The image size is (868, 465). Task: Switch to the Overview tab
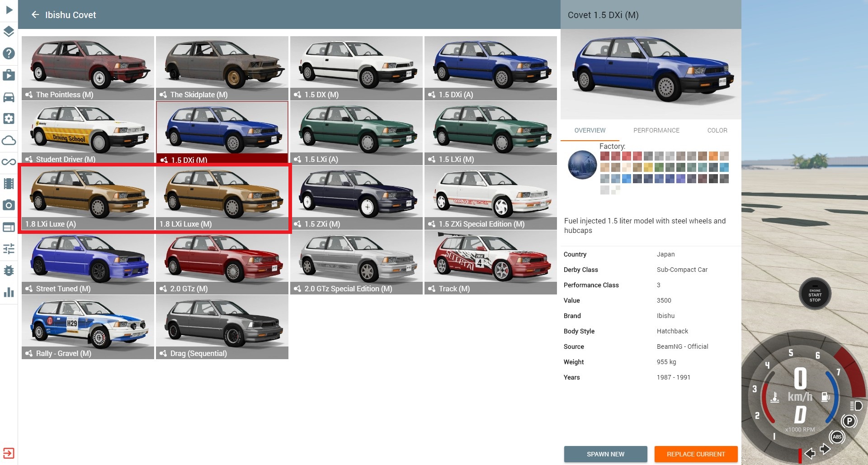[x=590, y=130]
